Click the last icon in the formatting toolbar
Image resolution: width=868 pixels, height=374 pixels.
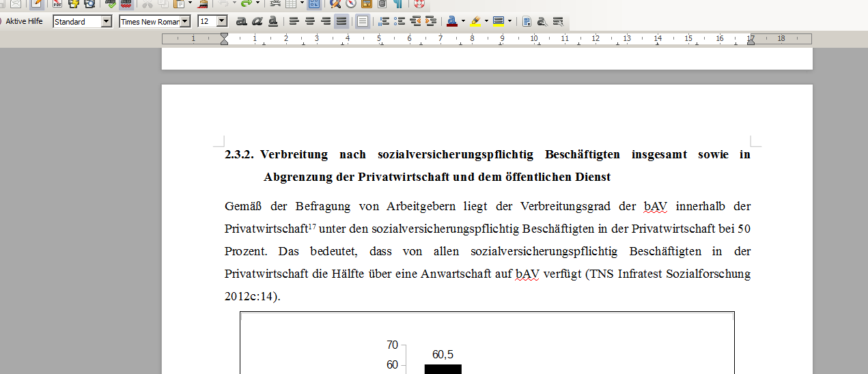[558, 21]
